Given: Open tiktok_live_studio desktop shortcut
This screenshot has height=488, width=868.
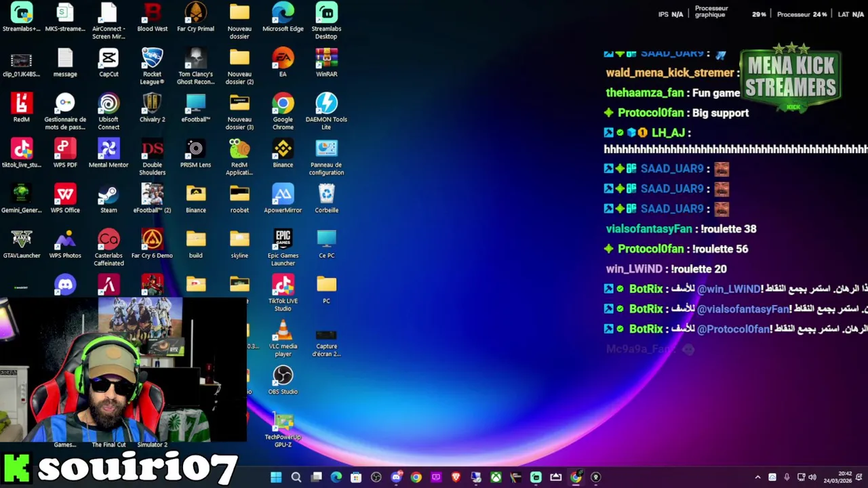Looking at the screenshot, I should coord(22,154).
